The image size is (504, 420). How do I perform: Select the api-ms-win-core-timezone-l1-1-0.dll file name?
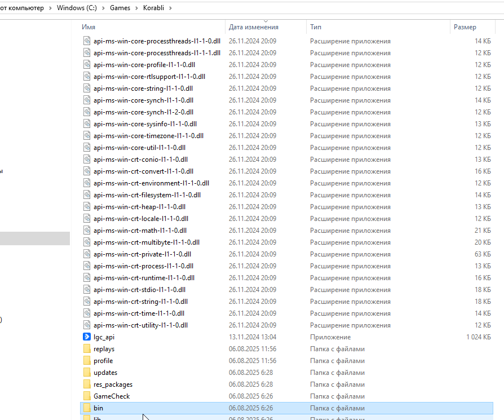[x=148, y=136]
